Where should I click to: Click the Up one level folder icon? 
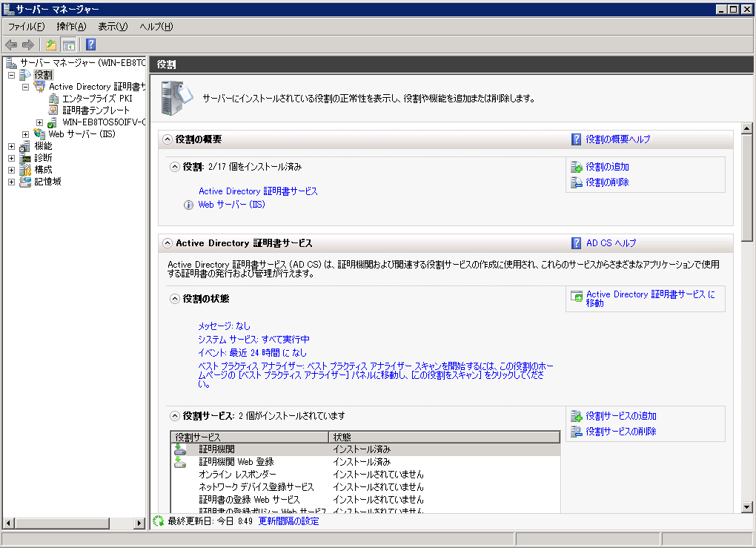[x=50, y=44]
